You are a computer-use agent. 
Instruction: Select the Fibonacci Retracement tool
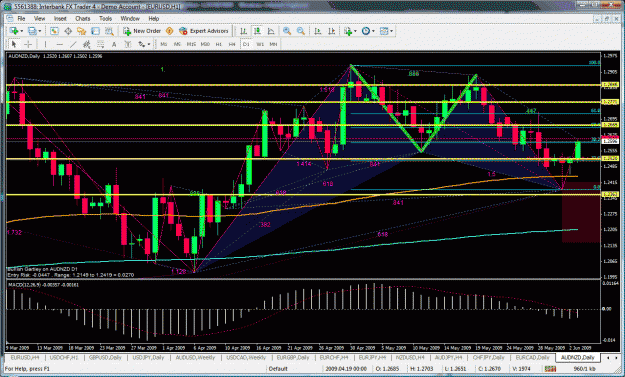coord(100,44)
